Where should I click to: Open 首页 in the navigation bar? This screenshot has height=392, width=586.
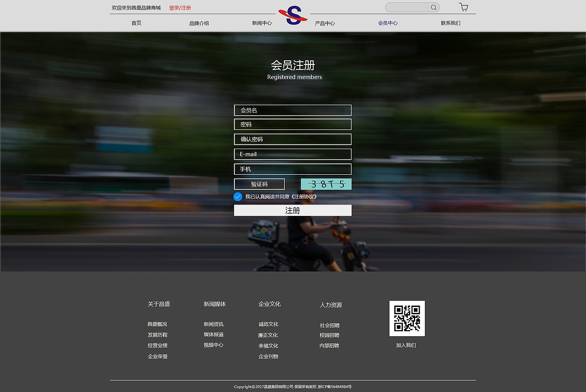coord(136,23)
